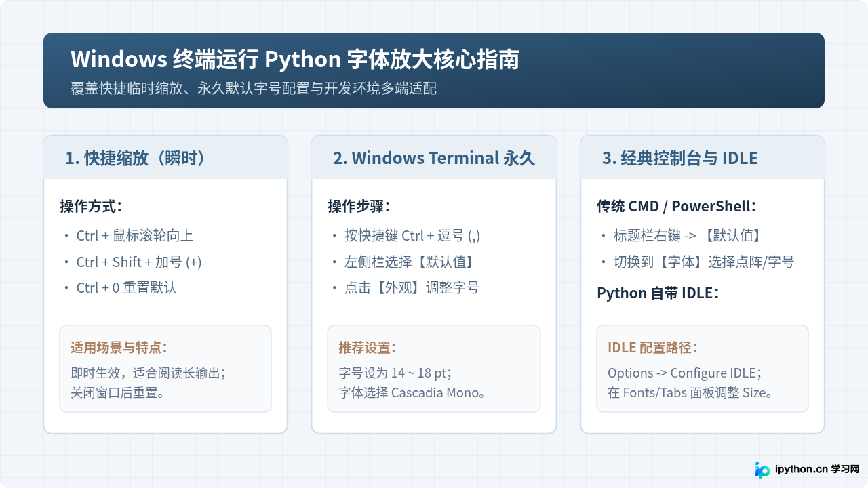Click the text "关闭窗口后重置。"
868x488 pixels.
(x=118, y=392)
